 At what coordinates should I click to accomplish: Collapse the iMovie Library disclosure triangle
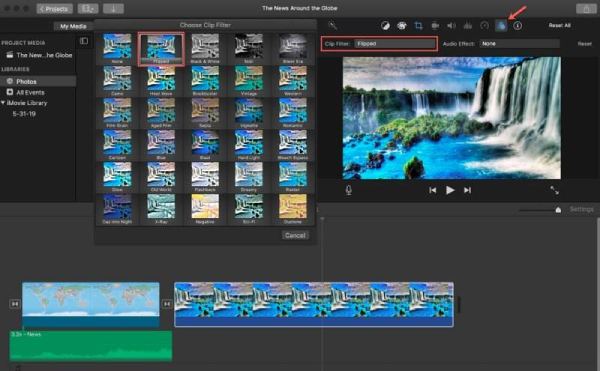[3, 103]
